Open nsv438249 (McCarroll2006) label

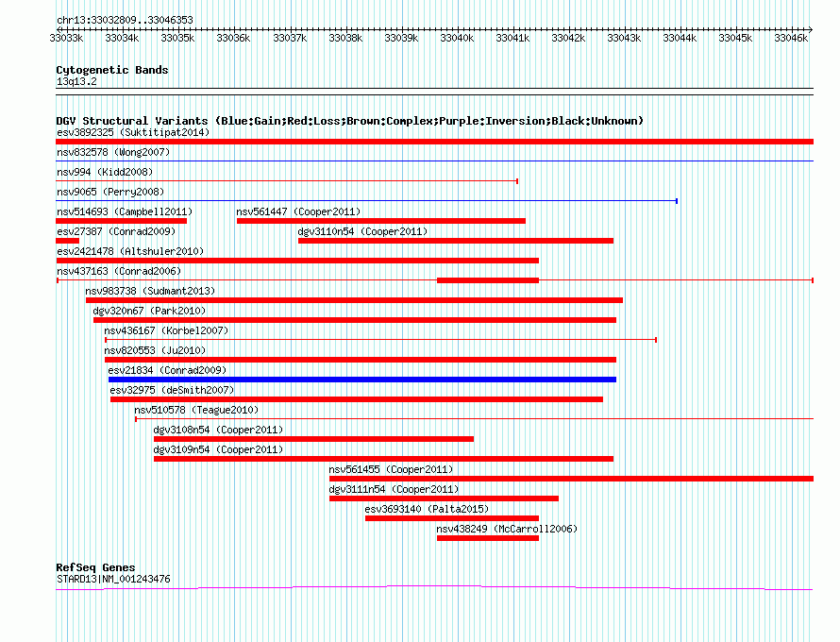(507, 529)
